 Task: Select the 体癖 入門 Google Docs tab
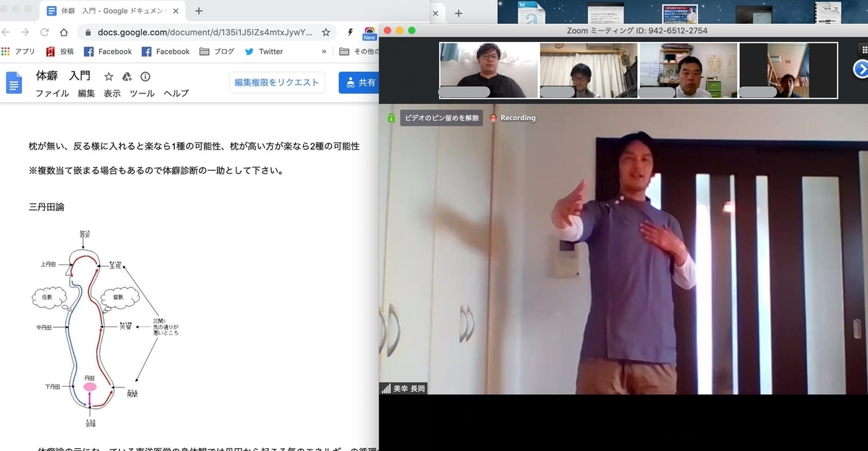point(112,11)
